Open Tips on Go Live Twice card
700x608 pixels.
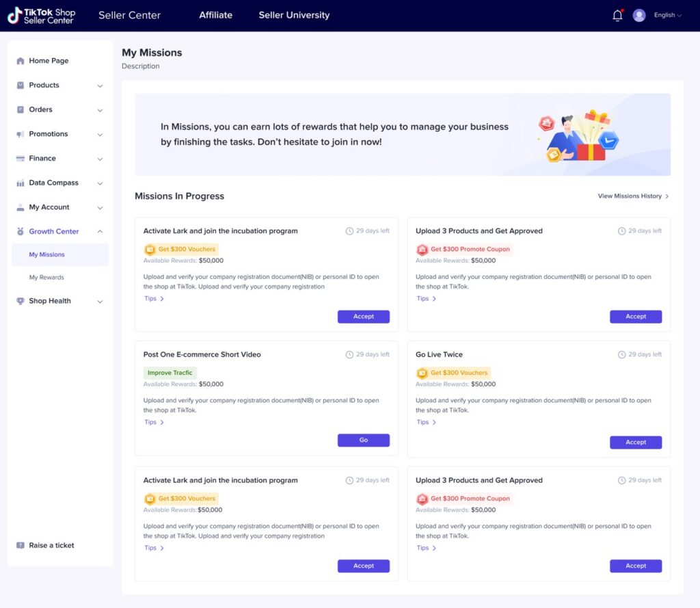click(x=427, y=422)
